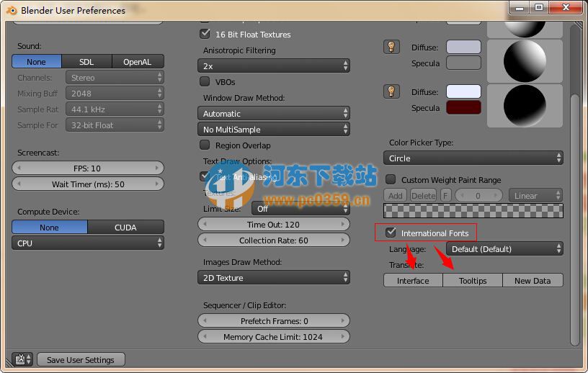Click third light direction sphere preview
The height and width of the screenshot is (373, 588).
coord(525,106)
